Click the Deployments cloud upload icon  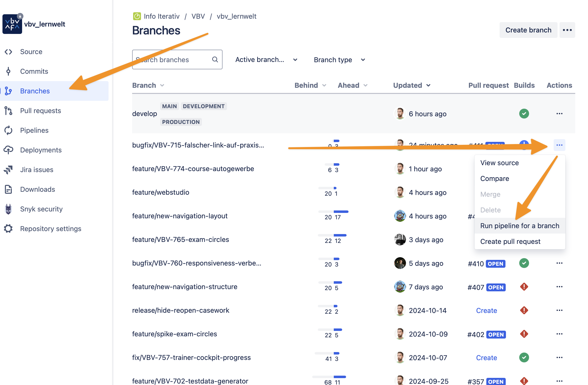coord(8,150)
